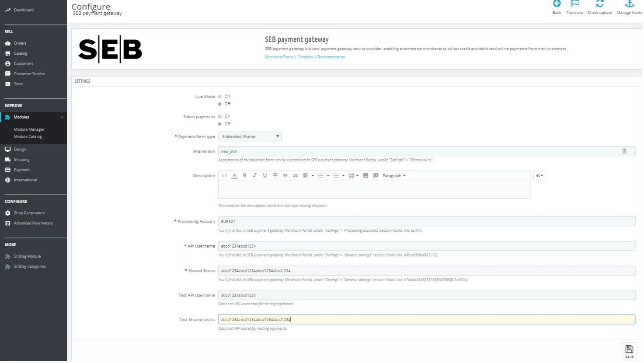Set Token payments to Off
The image size is (644, 363).
click(220, 124)
